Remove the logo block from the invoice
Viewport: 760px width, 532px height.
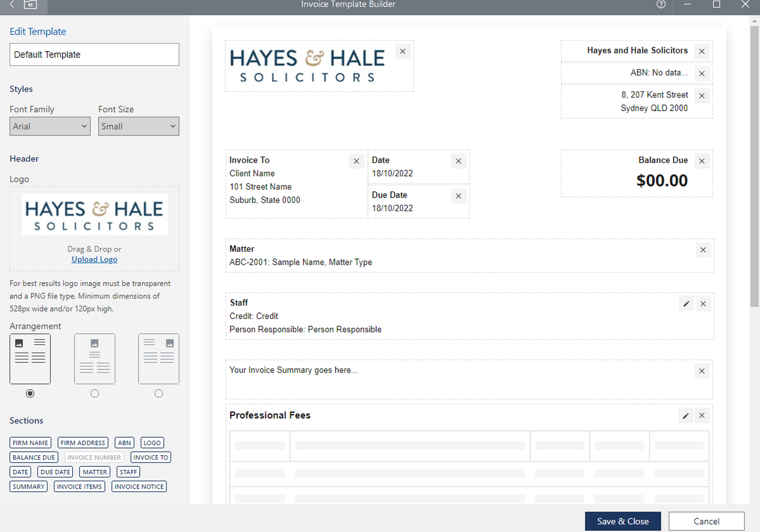point(403,52)
